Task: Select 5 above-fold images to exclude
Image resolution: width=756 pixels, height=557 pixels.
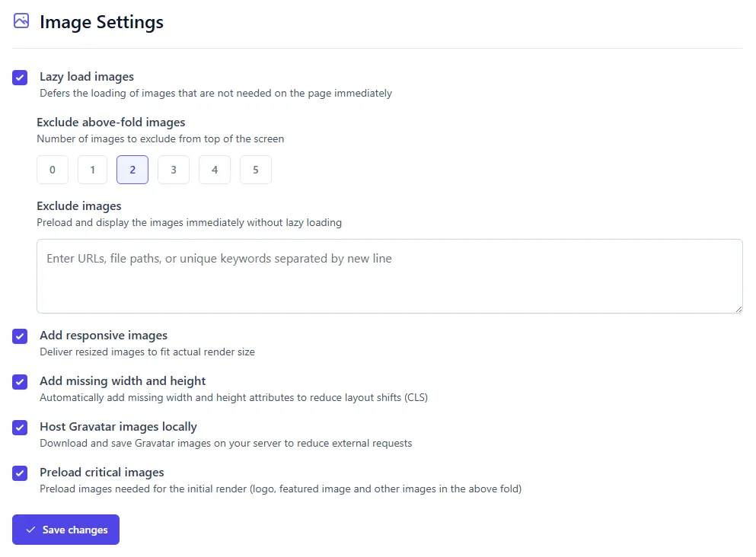Action: 256,170
